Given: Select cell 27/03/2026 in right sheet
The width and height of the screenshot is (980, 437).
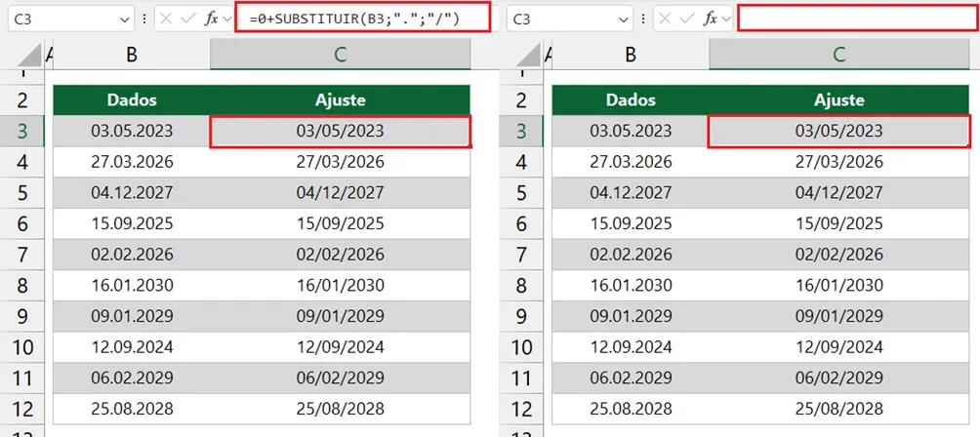Looking at the screenshot, I should click(838, 162).
